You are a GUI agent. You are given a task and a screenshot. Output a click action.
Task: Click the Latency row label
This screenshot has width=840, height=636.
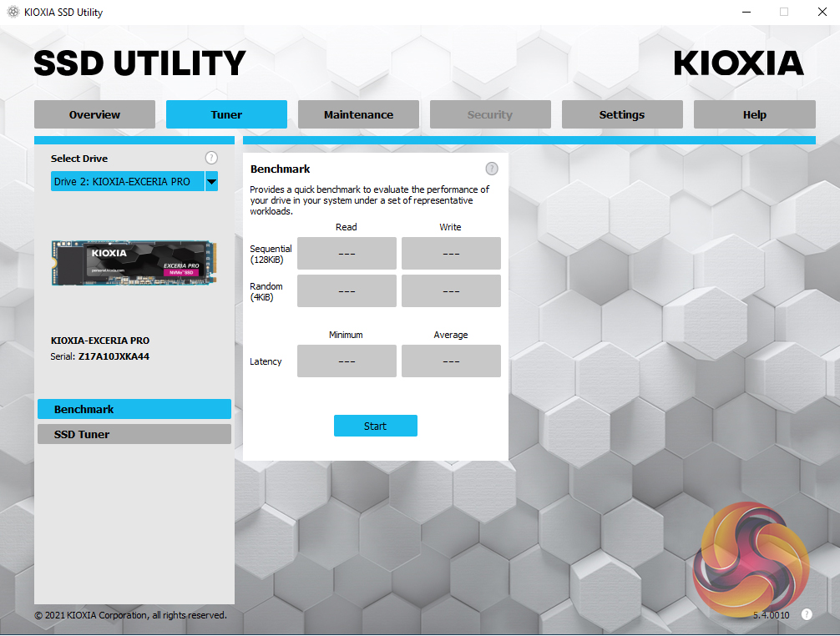click(x=266, y=361)
